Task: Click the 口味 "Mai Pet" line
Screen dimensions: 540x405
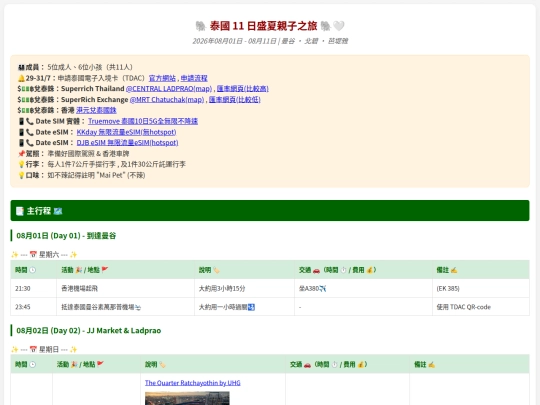Action: click(81, 175)
